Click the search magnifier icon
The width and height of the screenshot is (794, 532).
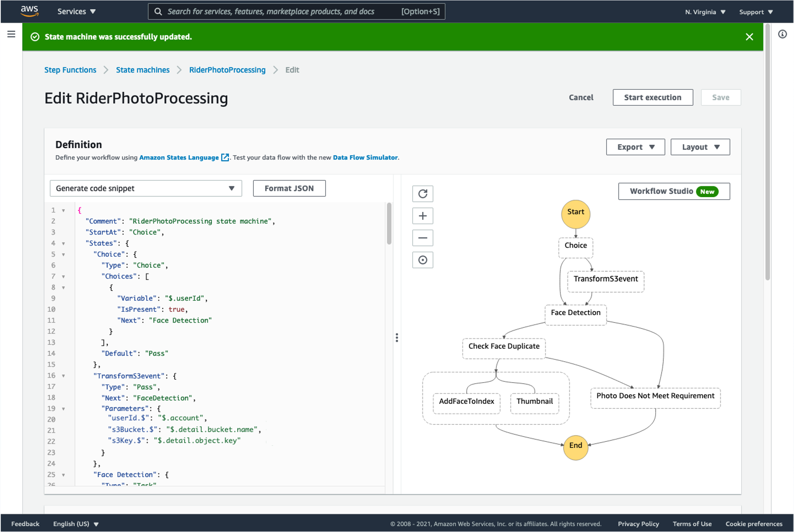(x=158, y=12)
